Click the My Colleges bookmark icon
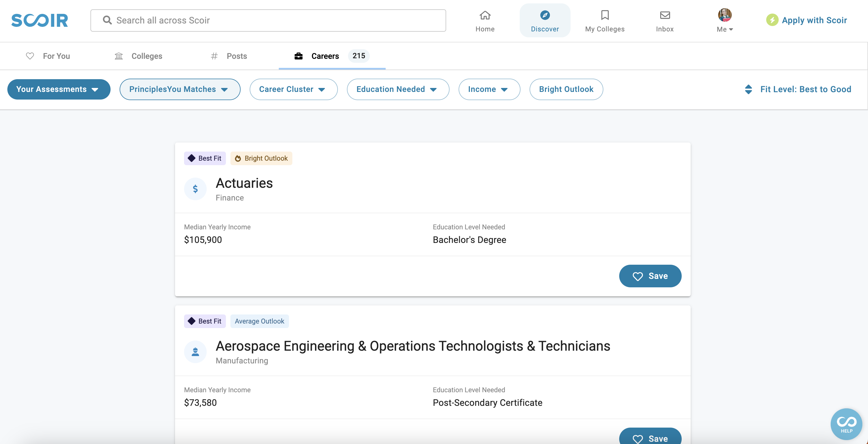Image resolution: width=868 pixels, height=444 pixels. coord(605,15)
